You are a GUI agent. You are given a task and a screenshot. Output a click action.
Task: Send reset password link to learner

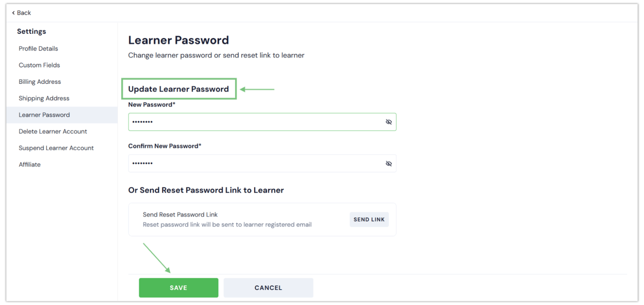(369, 219)
